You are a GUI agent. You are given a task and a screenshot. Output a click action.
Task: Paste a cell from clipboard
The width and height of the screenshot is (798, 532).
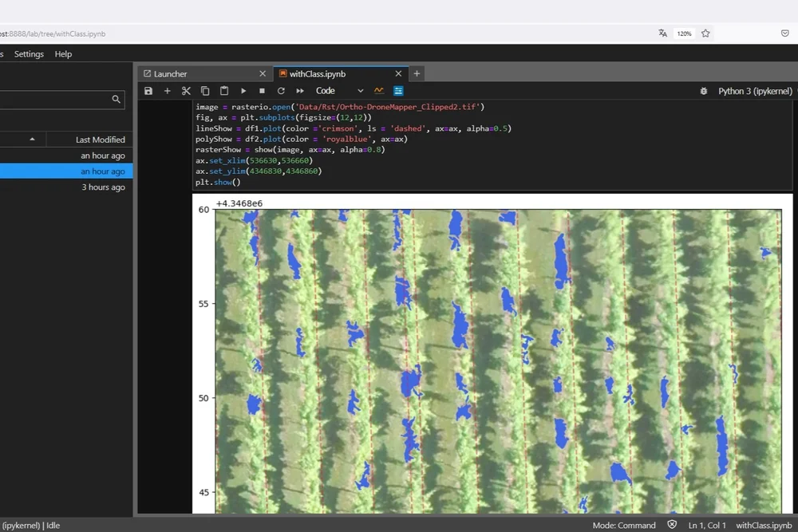(224, 90)
